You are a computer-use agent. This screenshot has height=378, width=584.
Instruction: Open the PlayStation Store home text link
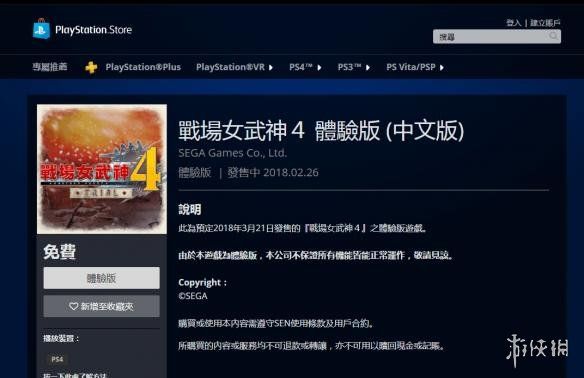[93, 30]
